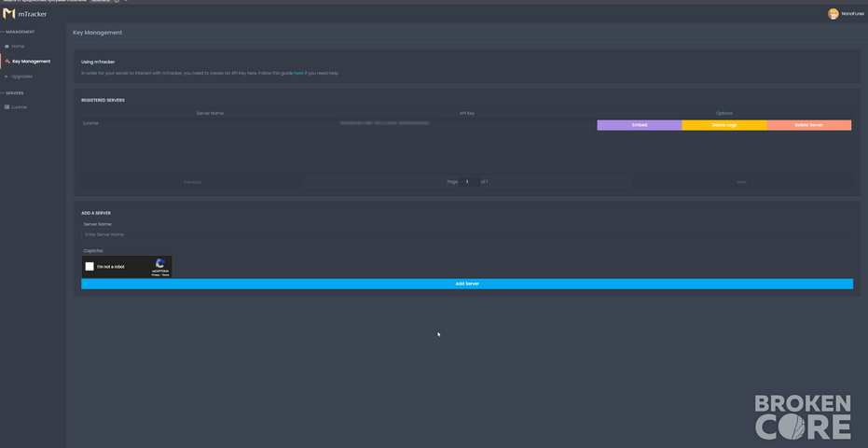The image size is (868, 448).
Task: Click the mTracker logo icon
Action: point(9,14)
